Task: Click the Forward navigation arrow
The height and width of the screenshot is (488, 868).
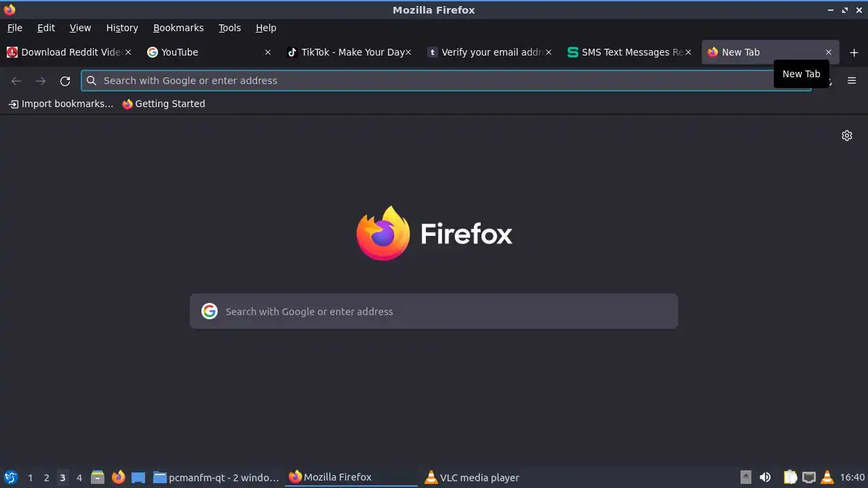Action: pos(41,81)
